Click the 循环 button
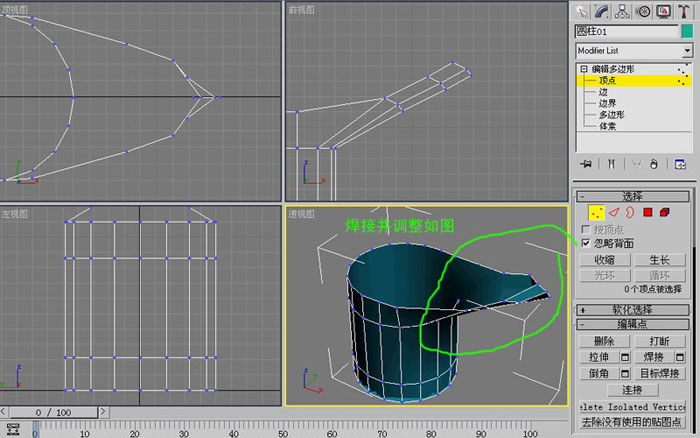 (x=659, y=275)
